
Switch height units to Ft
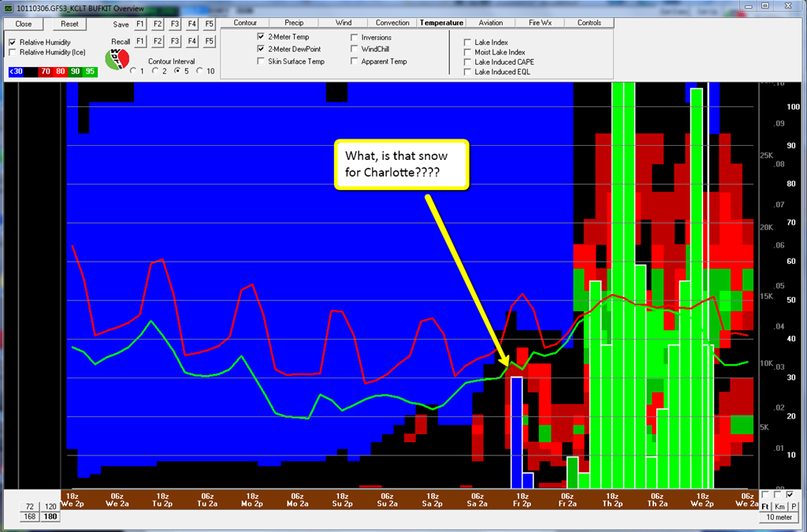[765, 507]
